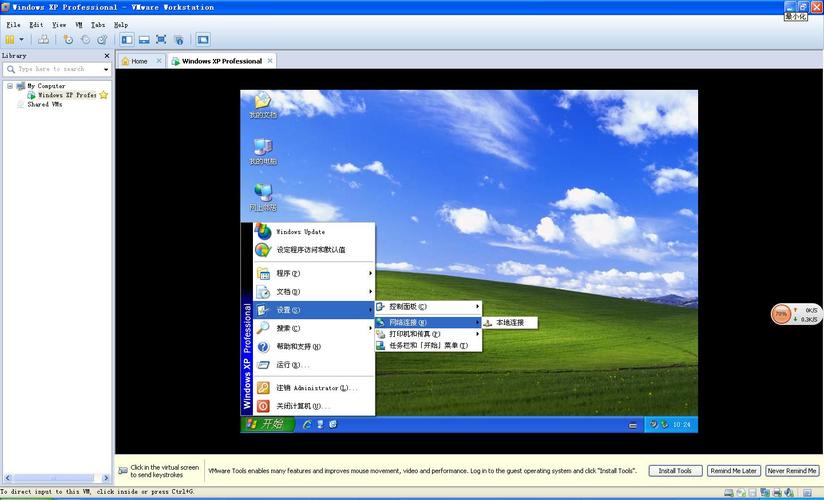Toggle favorite star for Windows XP VM
This screenshot has height=500, width=824.
(103, 95)
